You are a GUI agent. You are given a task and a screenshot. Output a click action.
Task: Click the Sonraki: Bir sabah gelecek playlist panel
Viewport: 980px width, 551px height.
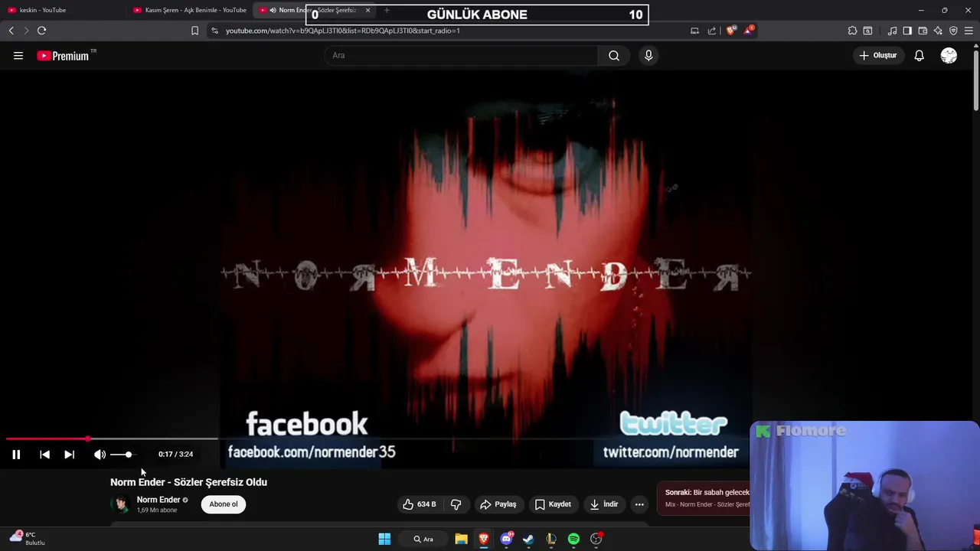[704, 498]
